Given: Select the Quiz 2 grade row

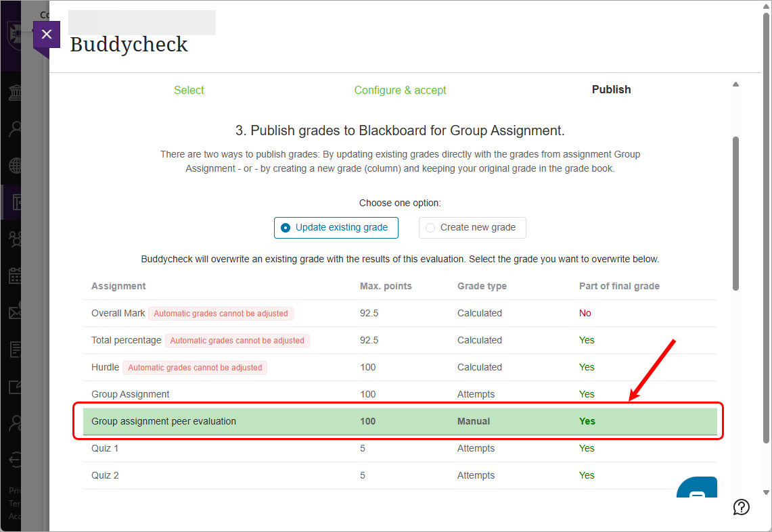Looking at the screenshot, I should coord(400,475).
